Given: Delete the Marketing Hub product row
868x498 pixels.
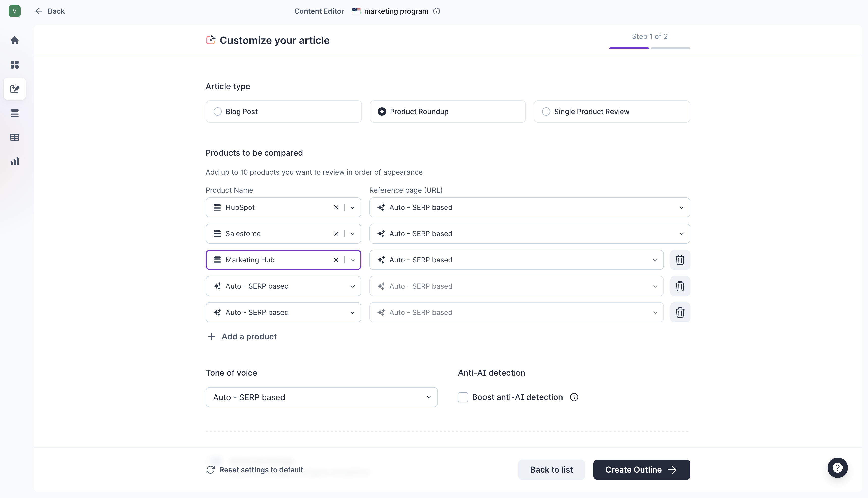Looking at the screenshot, I should pyautogui.click(x=680, y=260).
